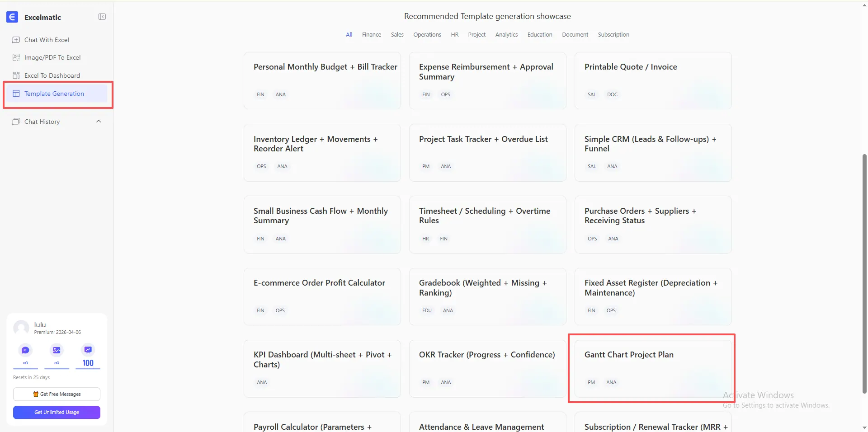Click HR tag on Timesheet card

point(425,239)
